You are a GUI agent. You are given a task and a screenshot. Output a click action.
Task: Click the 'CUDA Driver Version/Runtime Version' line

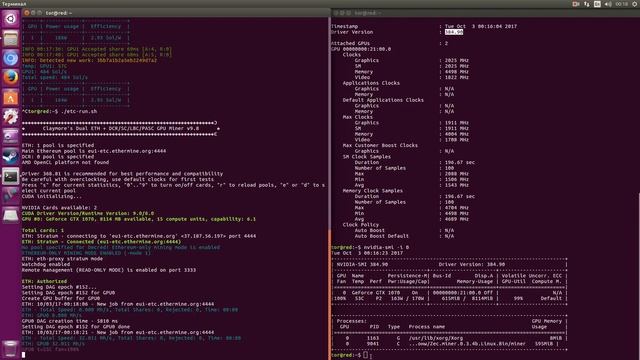[x=88, y=213]
